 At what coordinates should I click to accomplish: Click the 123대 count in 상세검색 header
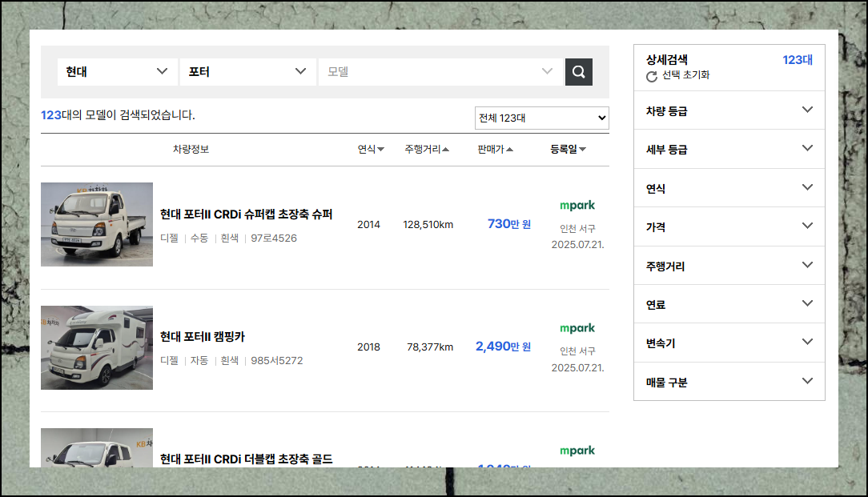tap(798, 60)
